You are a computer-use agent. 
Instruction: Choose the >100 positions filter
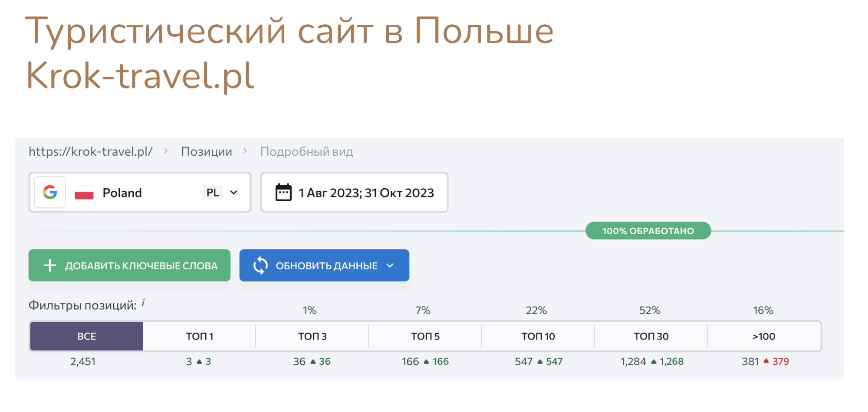(x=764, y=336)
